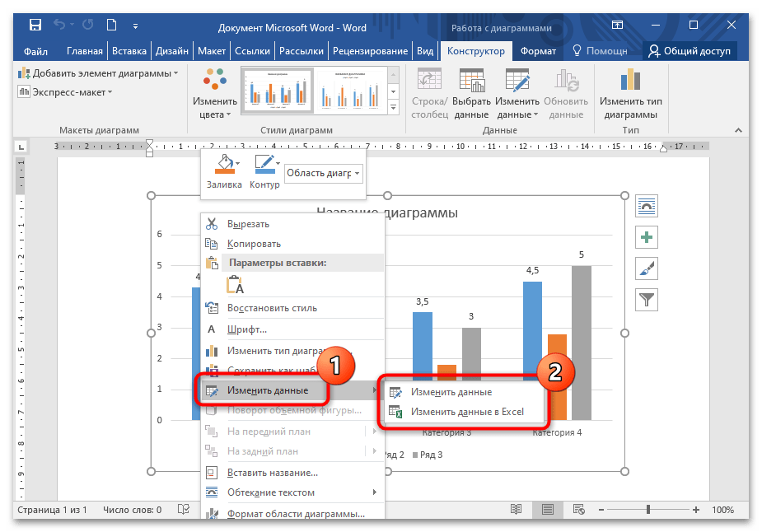Click the Layout Options button beside chart
The height and width of the screenshot is (532, 762).
tap(647, 206)
